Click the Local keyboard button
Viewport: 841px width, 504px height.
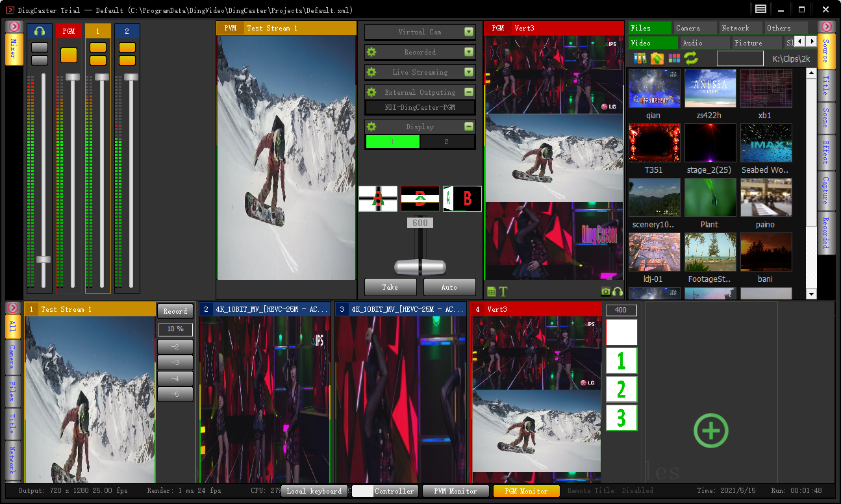tap(314, 491)
